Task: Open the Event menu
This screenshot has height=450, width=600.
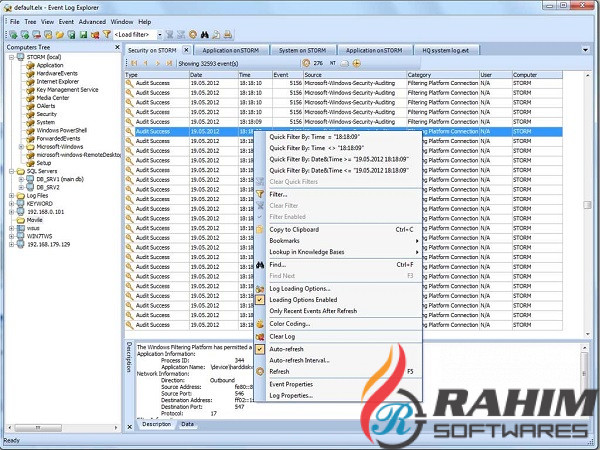Action: click(x=66, y=22)
